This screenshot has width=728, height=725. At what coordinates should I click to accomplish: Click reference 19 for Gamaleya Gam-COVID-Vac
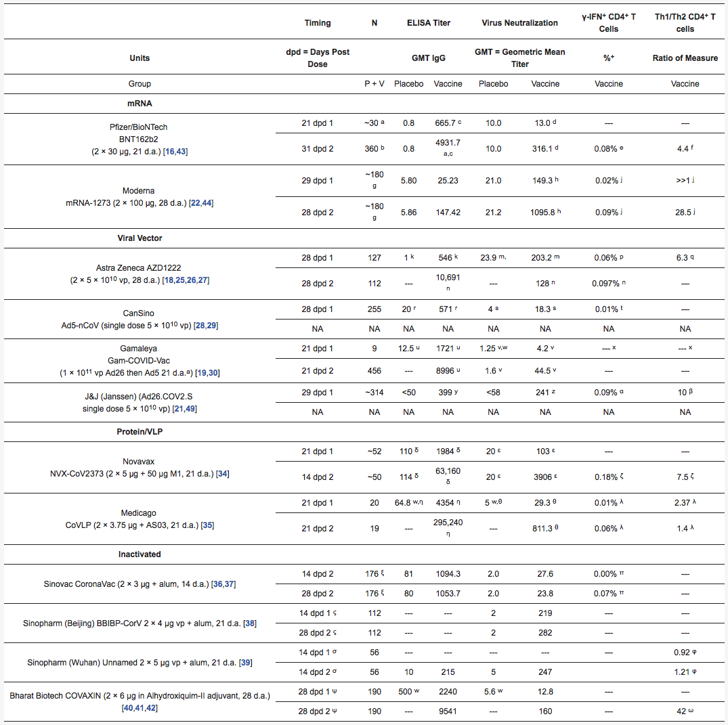pyautogui.click(x=202, y=373)
